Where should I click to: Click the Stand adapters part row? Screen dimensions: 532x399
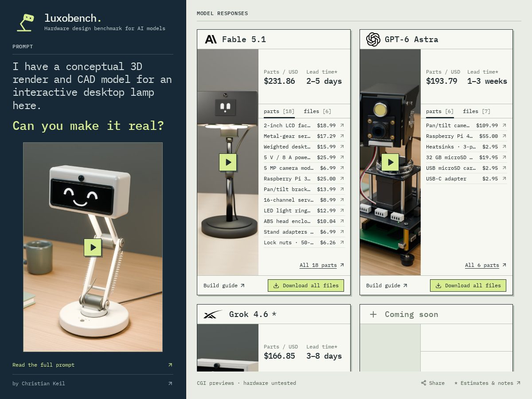click(304, 232)
